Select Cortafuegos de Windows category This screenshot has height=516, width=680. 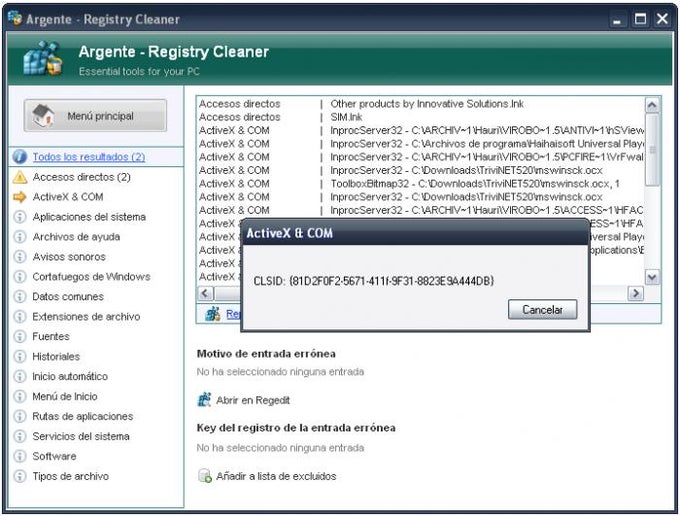pos(92,277)
